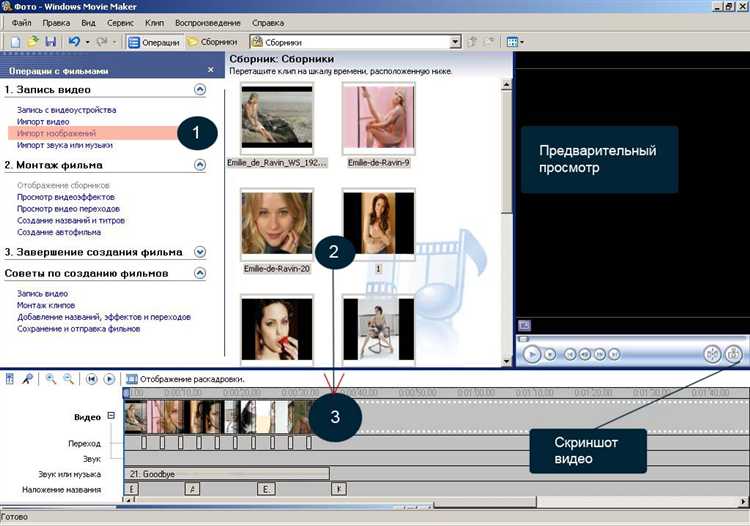Viewport: 750px width, 526px height.
Task: Go up one level in collections
Action: click(472, 42)
